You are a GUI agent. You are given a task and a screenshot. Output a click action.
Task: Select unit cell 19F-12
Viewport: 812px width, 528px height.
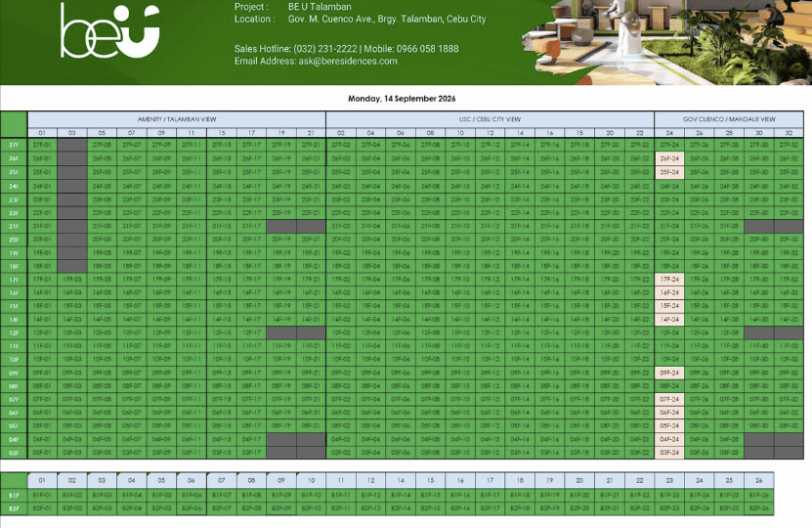pos(490,252)
